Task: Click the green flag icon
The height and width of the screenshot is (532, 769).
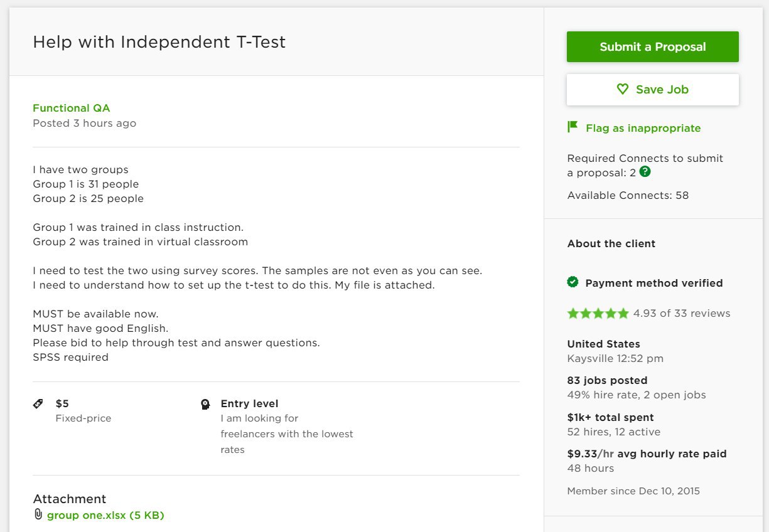Action: pyautogui.click(x=572, y=127)
